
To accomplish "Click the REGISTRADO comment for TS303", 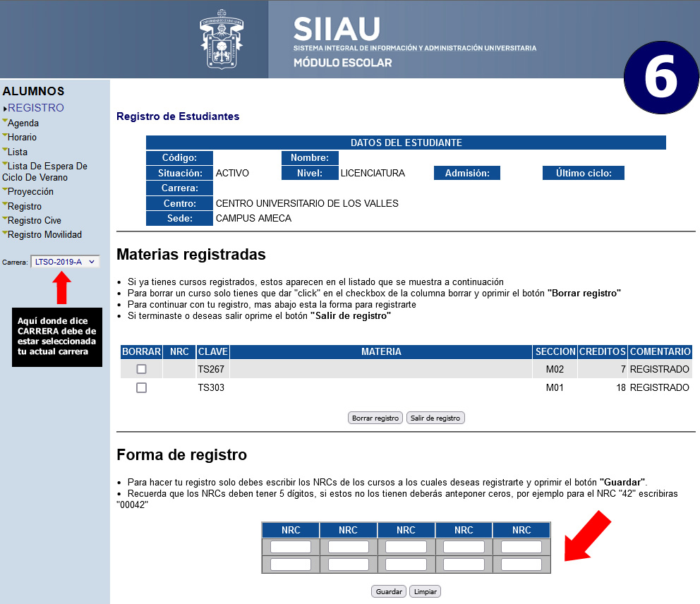I will pos(659,387).
